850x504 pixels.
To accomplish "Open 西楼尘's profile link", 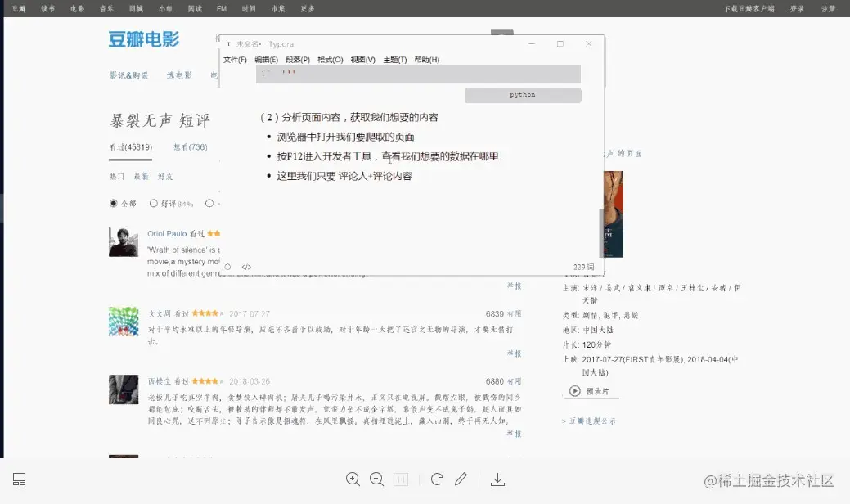I will click(x=160, y=381).
